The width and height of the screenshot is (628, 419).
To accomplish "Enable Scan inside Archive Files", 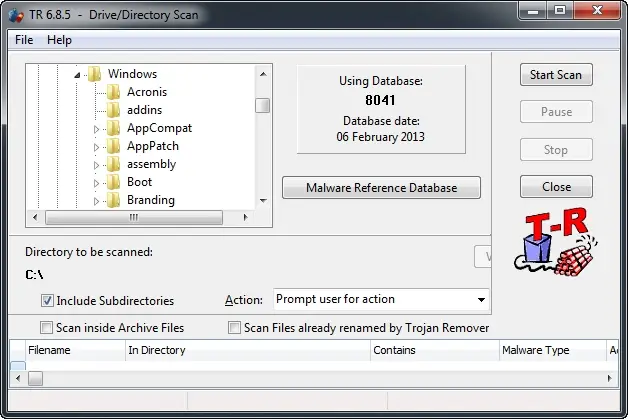I will coord(46,328).
